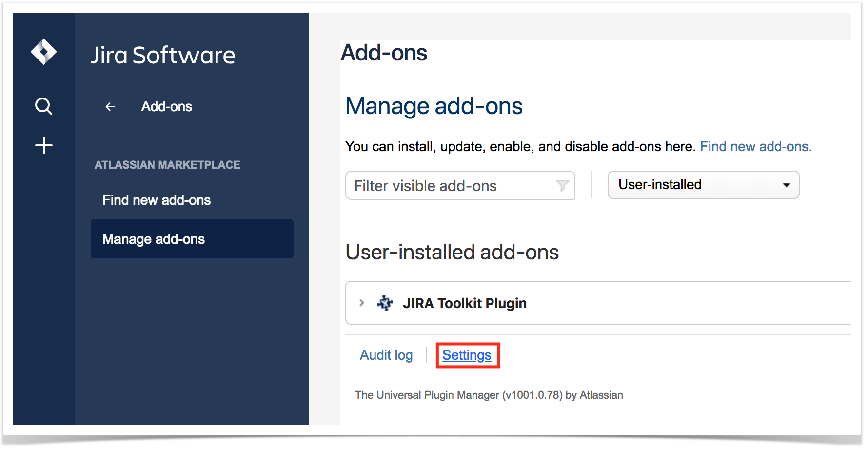Image resolution: width=868 pixels, height=449 pixels.
Task: Click the Universal Plugin Manager version text
Action: coord(489,395)
